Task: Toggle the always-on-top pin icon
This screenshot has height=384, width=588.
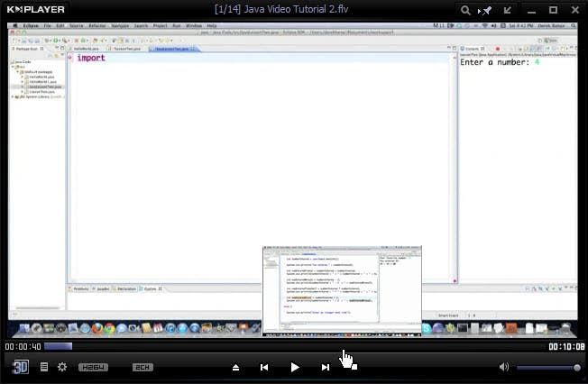Action: pos(485,11)
